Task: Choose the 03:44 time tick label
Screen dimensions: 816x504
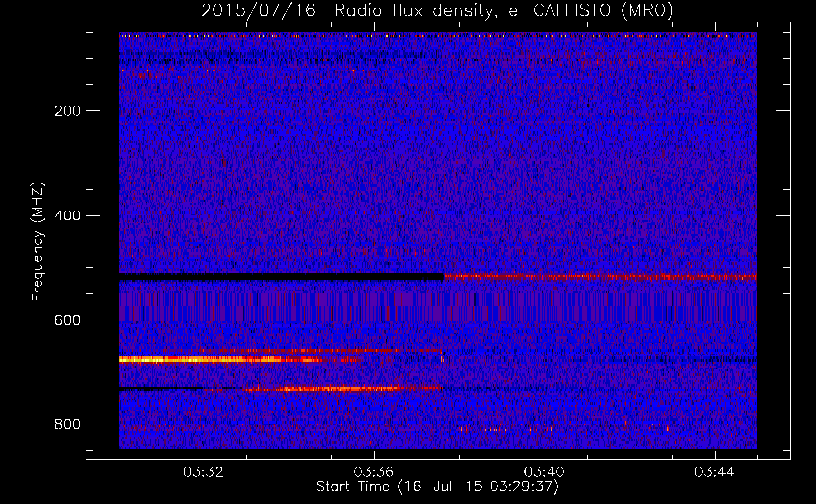Action: (x=715, y=472)
